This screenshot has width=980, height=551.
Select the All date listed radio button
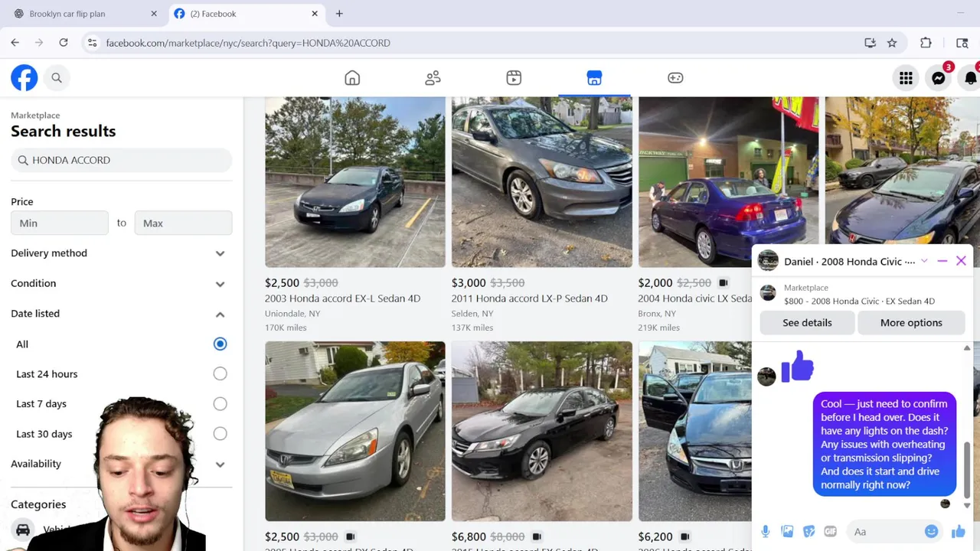[220, 344]
